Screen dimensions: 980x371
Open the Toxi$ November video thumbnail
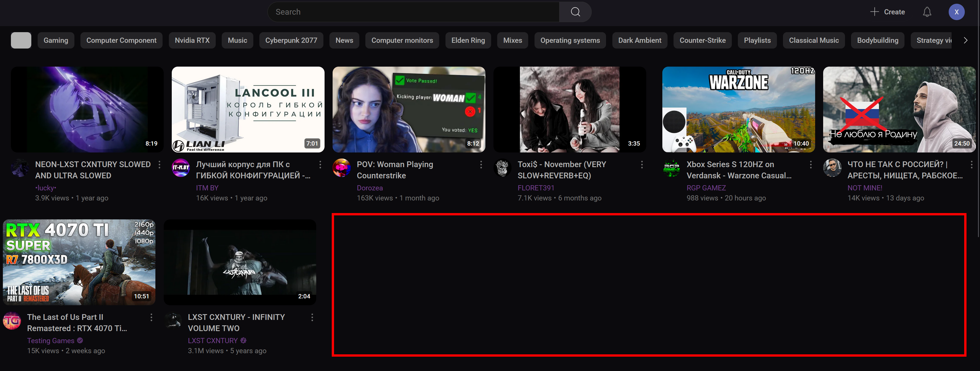[x=570, y=110]
